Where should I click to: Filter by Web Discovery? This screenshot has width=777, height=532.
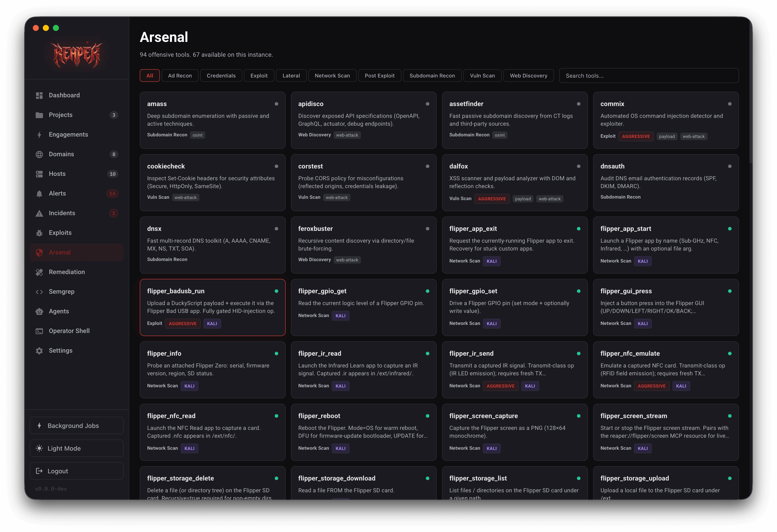[x=528, y=76]
